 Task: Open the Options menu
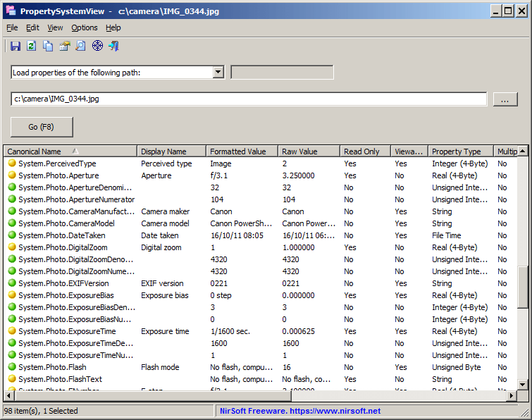click(x=84, y=27)
